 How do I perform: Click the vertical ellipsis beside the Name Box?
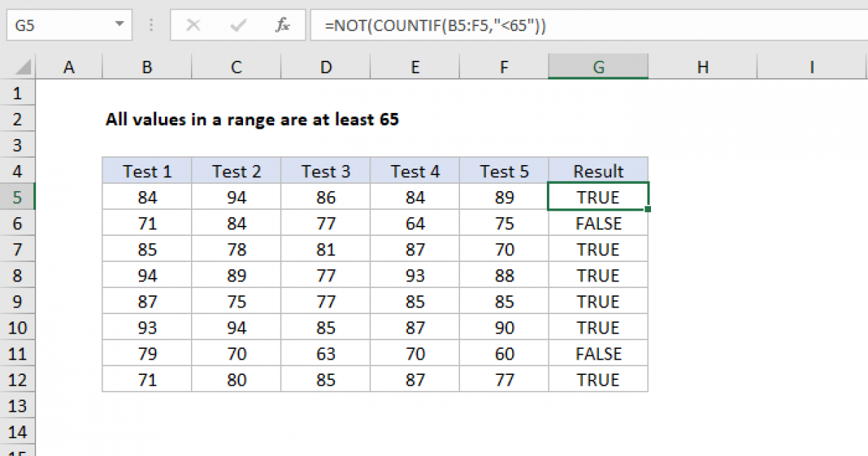click(150, 24)
